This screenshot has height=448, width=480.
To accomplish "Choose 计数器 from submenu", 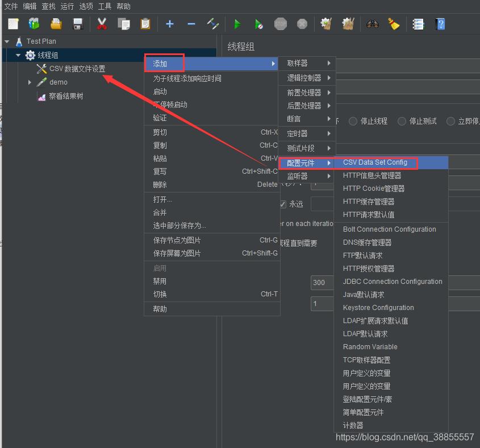I will tap(391, 425).
